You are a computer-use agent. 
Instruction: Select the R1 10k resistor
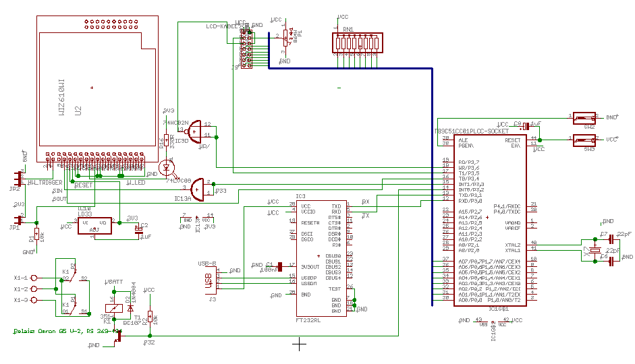36,234
